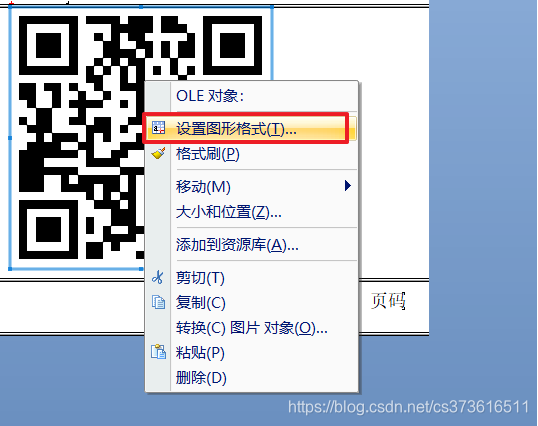Choose 删除(D) from context menu
Screen dimensions: 538x426
click(x=251, y=378)
